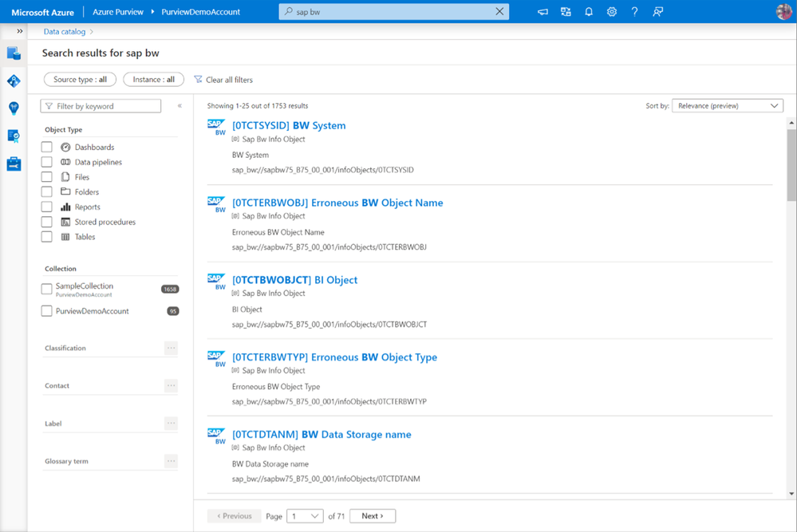
Task: Click the Dashboards gauge icon
Action: point(65,147)
